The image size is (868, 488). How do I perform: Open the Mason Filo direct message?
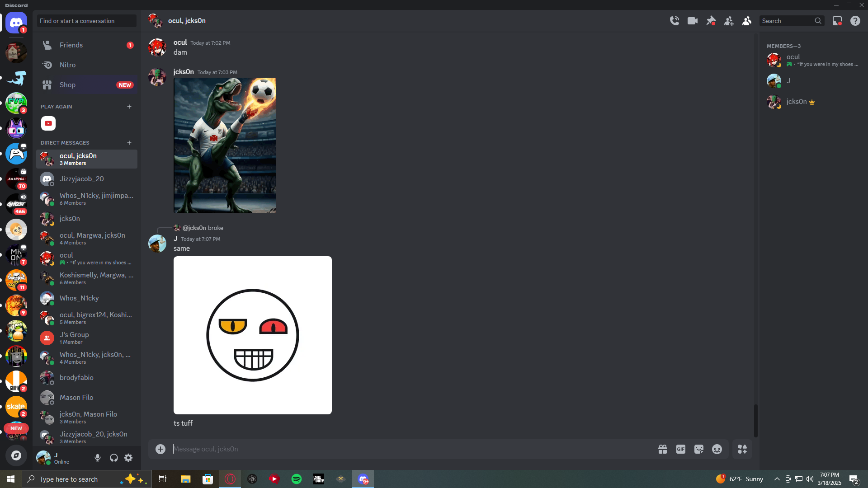click(87, 398)
